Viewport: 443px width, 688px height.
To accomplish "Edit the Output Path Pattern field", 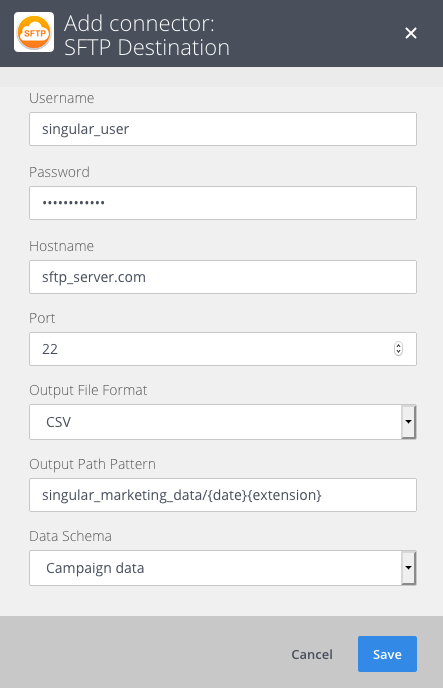I will click(x=223, y=495).
